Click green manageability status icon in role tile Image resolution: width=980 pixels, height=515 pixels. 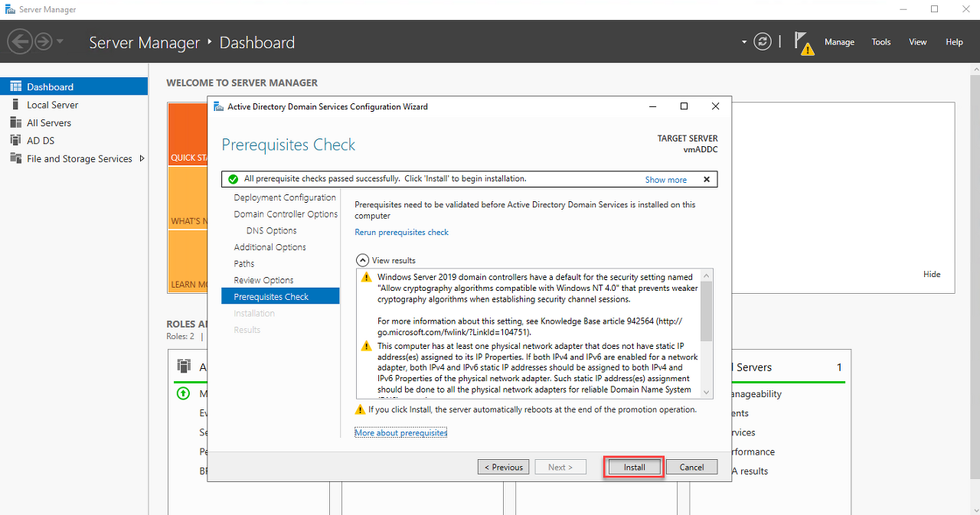click(183, 394)
